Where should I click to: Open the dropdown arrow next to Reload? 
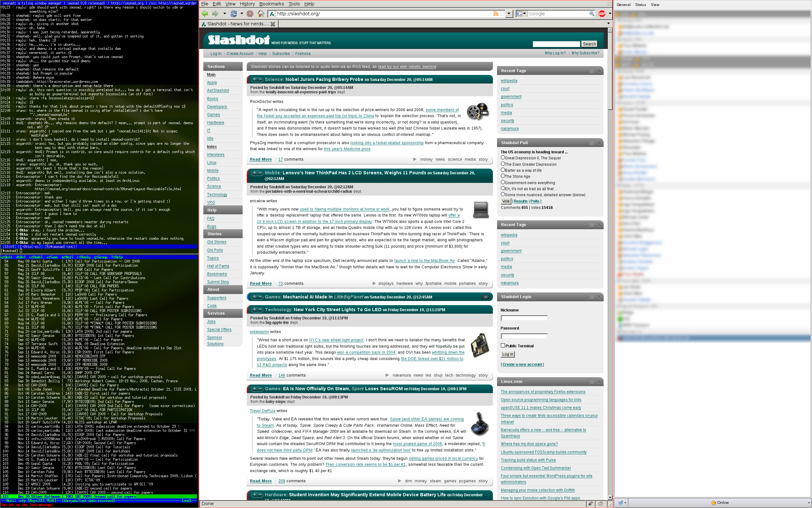point(242,14)
